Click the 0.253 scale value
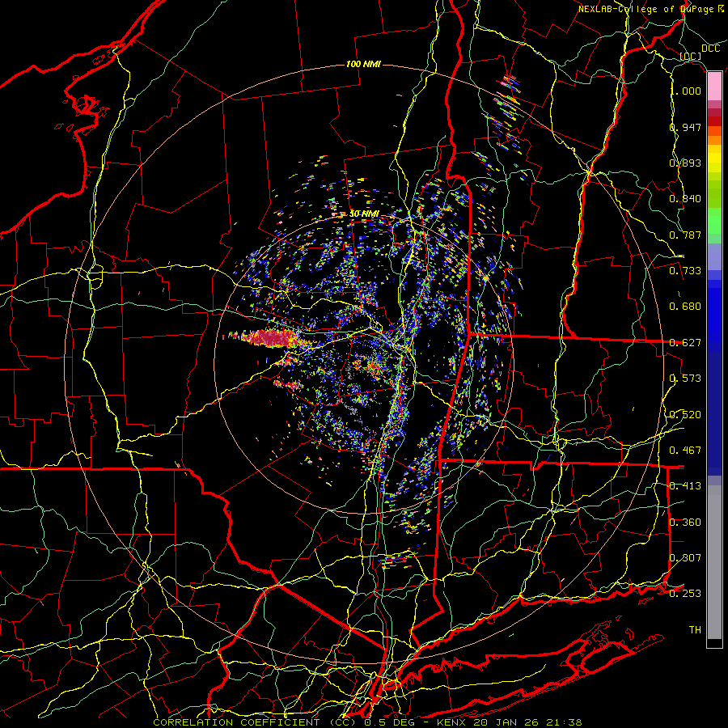 tap(685, 594)
